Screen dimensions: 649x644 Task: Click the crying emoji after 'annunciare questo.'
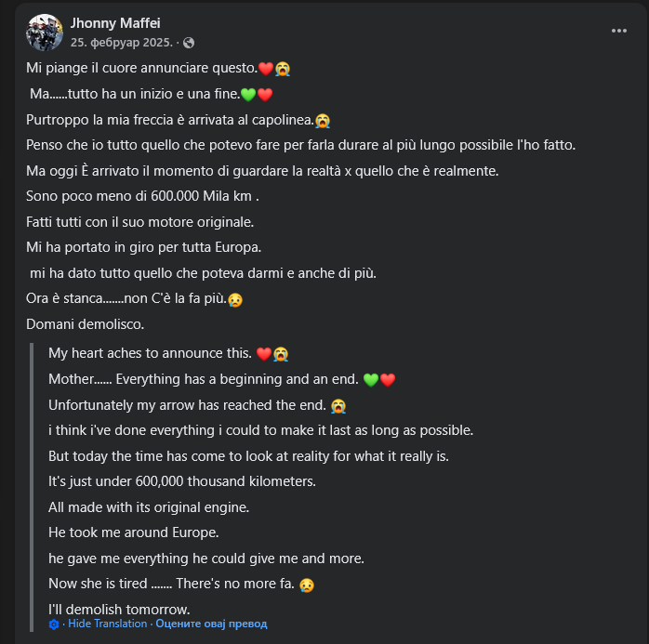282,69
